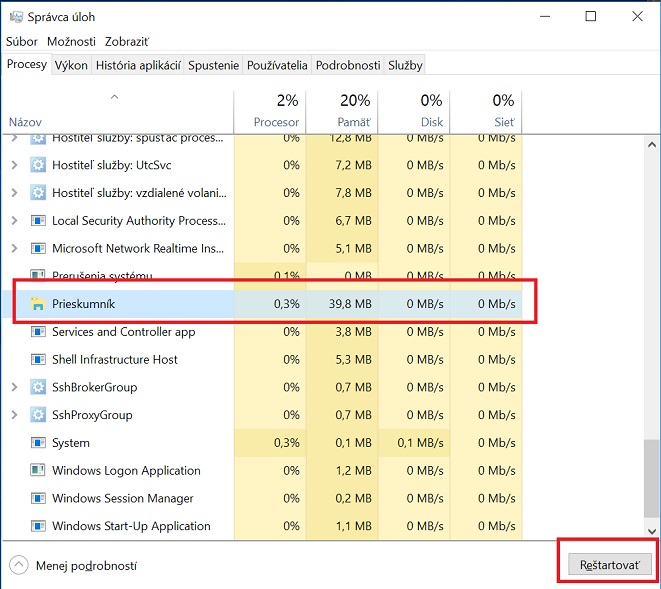Viewport: 661px width, 589px height.
Task: Open the Zobraziť menu
Action: coord(127,41)
